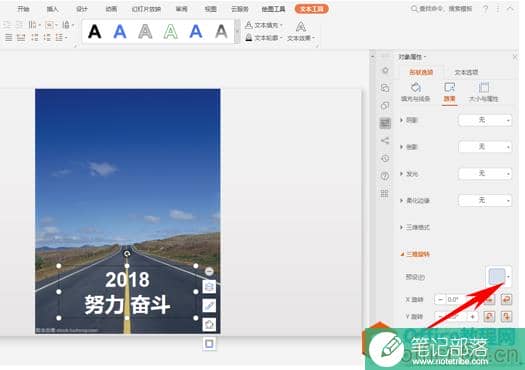
Task: Click the search box 查找命令、搜索模板
Action: [x=441, y=9]
